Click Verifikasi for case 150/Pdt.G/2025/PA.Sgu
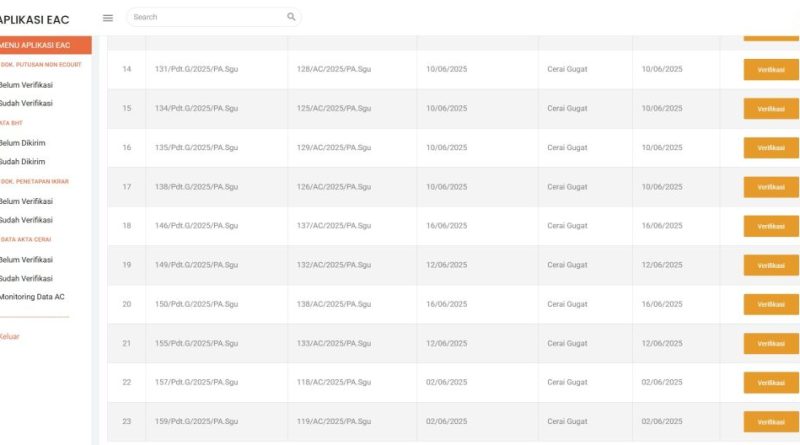Viewport: 800px width, 445px height. 770,304
